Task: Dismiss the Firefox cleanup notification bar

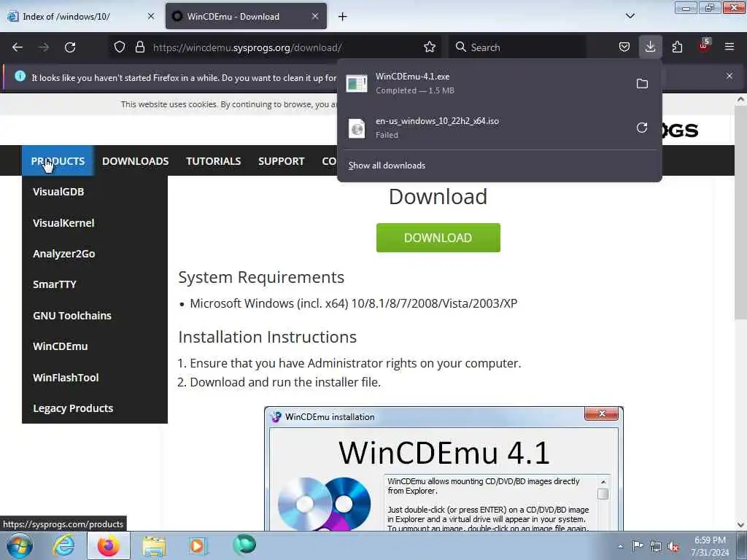Action: pyautogui.click(x=729, y=76)
